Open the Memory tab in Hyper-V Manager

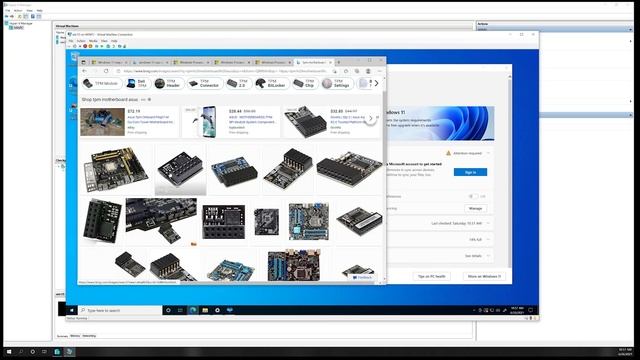(75, 336)
